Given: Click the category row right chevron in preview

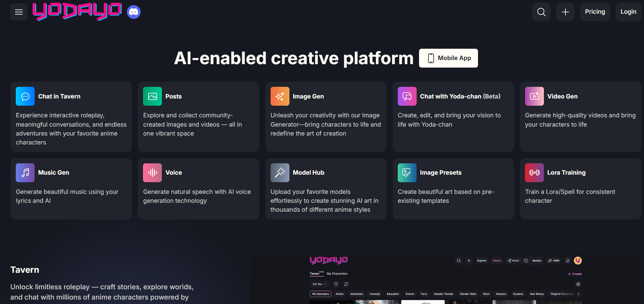Looking at the screenshot, I should (579, 294).
